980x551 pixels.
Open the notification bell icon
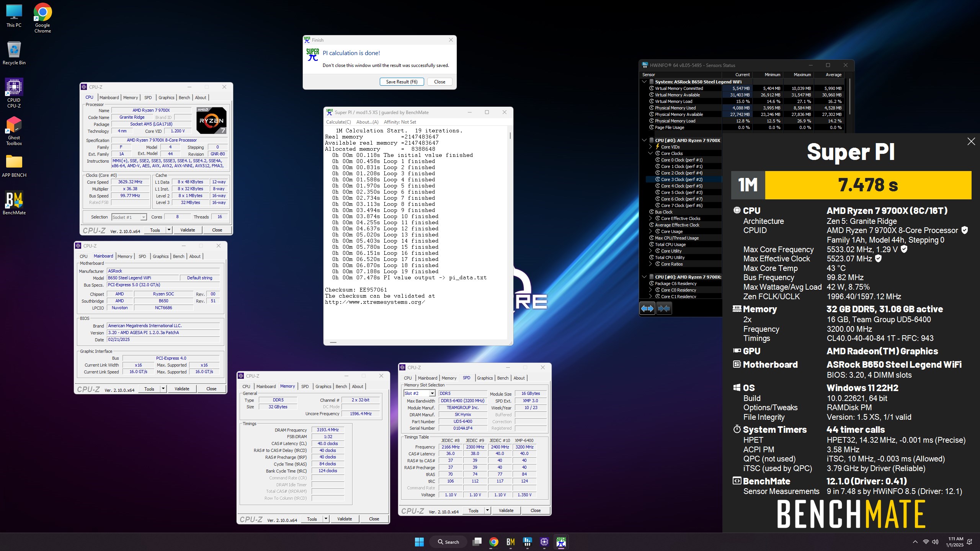970,542
